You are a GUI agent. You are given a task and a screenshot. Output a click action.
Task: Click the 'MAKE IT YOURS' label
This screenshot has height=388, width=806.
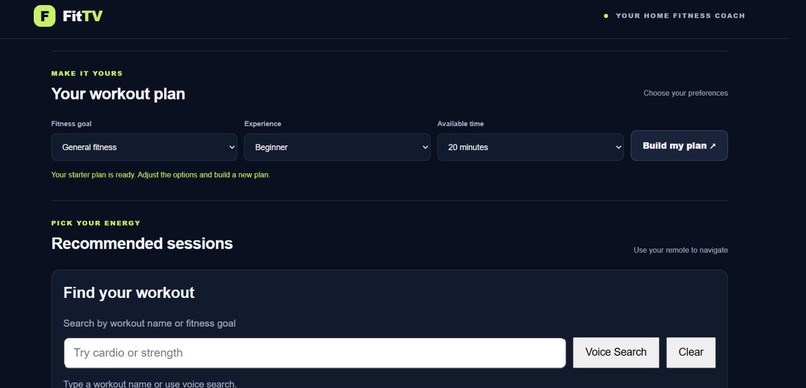click(x=87, y=73)
